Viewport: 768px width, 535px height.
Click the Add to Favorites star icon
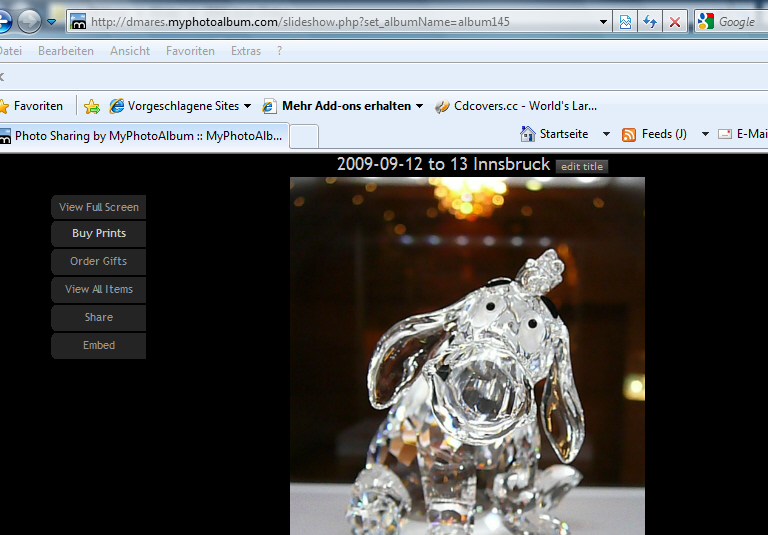(92, 106)
